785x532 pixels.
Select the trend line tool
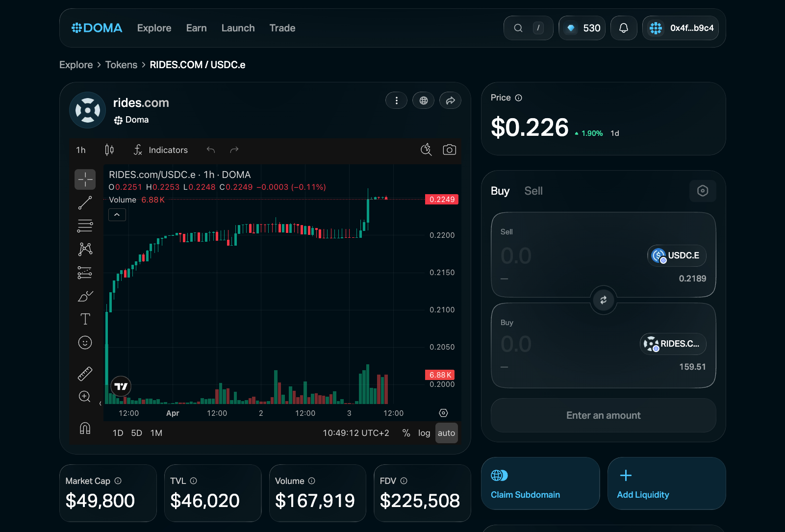85,203
